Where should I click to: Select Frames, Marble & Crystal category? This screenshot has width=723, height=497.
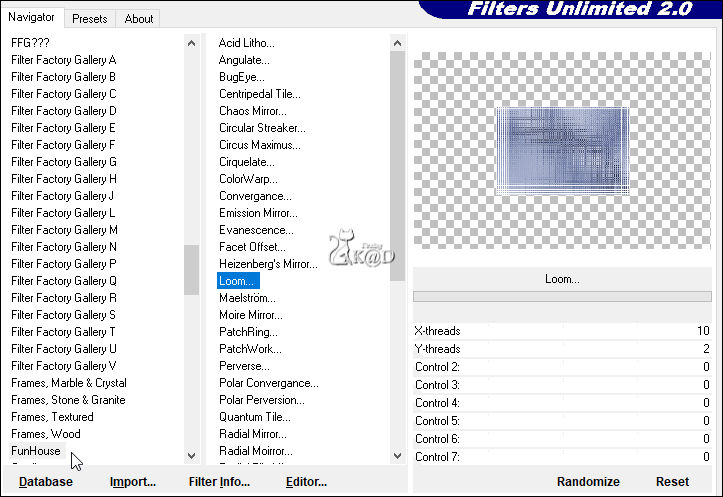pos(69,383)
